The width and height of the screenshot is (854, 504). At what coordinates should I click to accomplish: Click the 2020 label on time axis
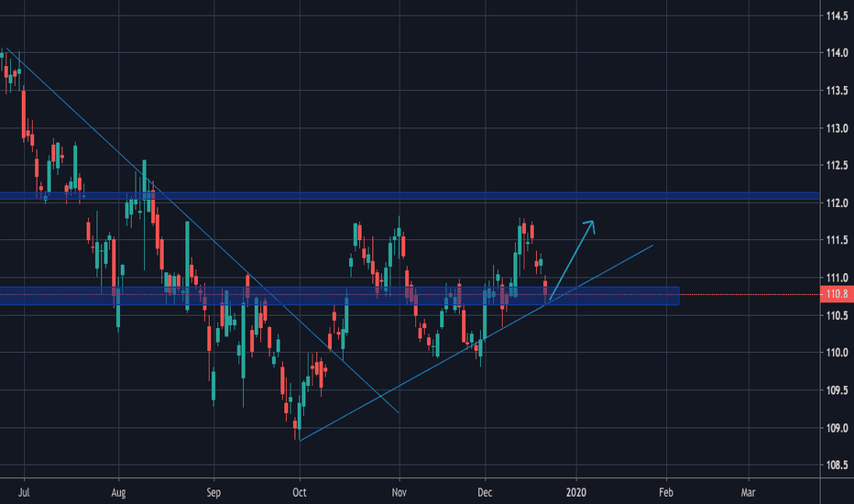pos(576,493)
